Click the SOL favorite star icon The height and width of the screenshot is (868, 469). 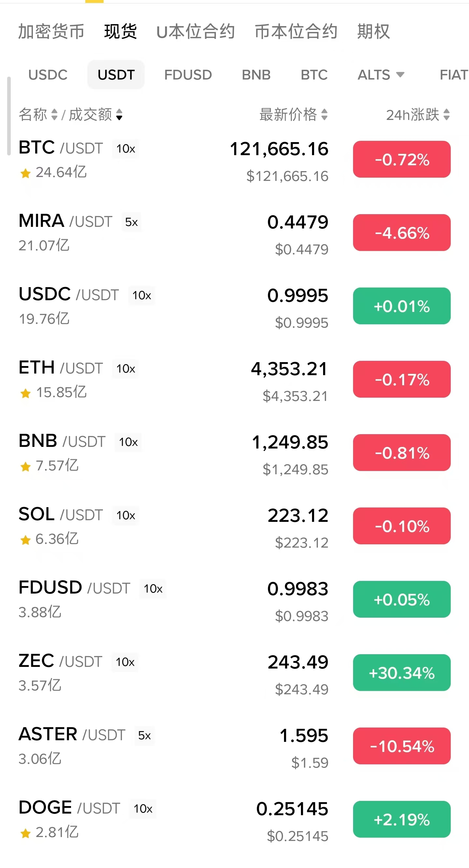tap(26, 540)
